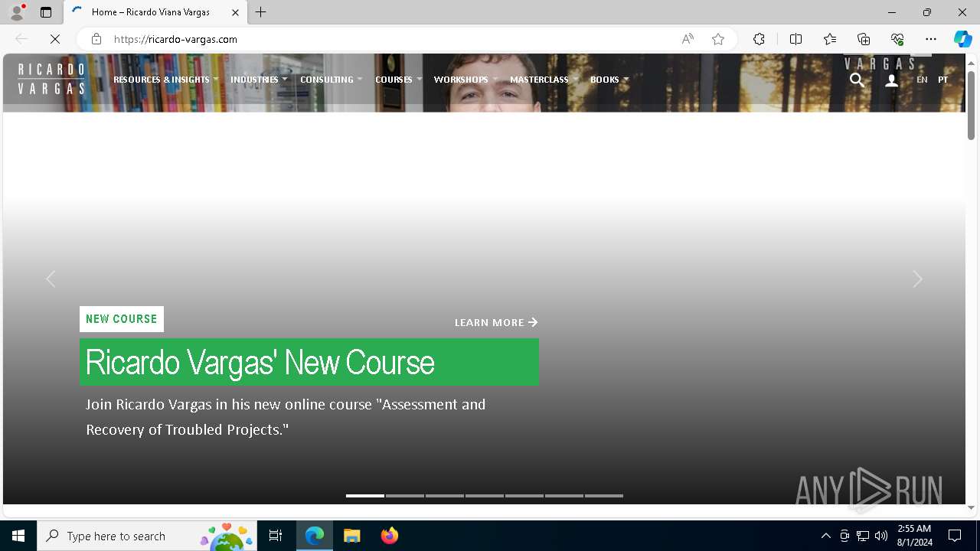Click the page vertical scrollbar thumb
980x551 pixels.
972,105
